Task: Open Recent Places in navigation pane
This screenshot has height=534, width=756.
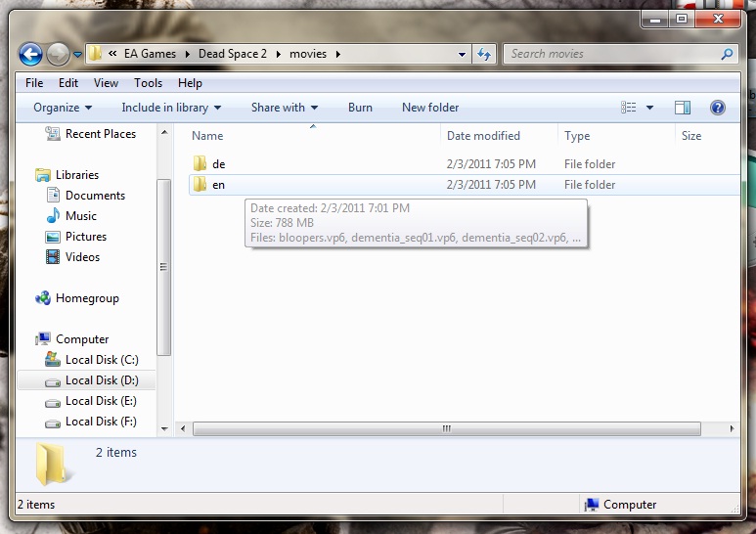Action: pos(101,134)
